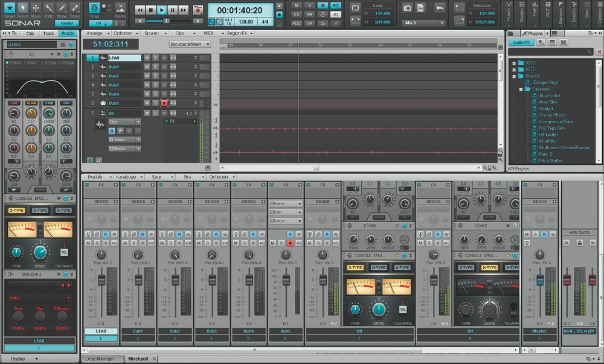Enable S-TYPE in the inspector Console Emulator
The height and width of the screenshot is (364, 604).
click(x=16, y=211)
